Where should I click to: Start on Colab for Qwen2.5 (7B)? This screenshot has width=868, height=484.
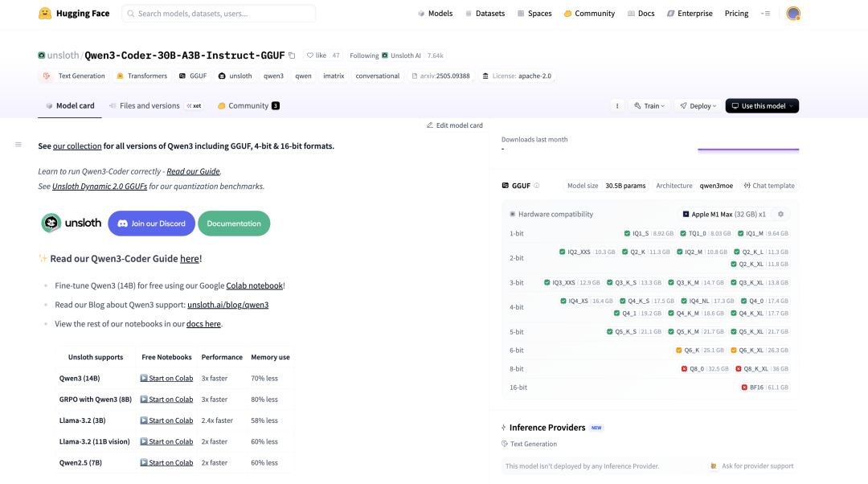tap(166, 462)
